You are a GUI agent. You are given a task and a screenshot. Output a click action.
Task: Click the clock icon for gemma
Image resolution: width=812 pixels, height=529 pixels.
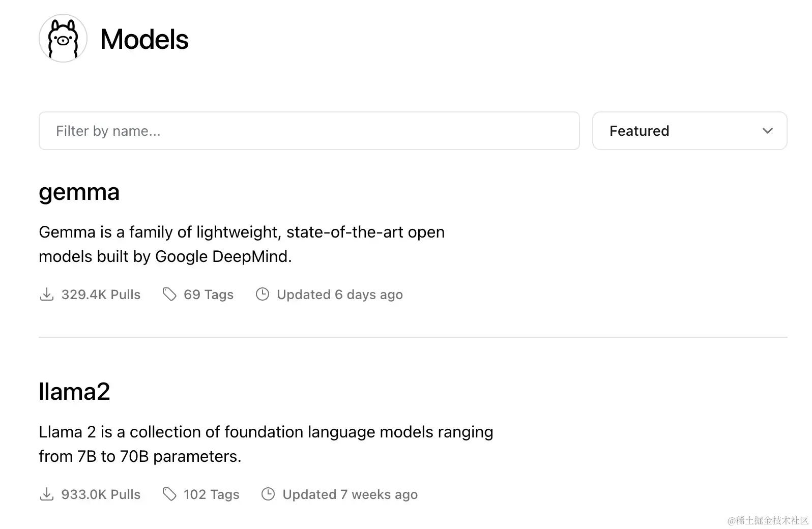[263, 295]
